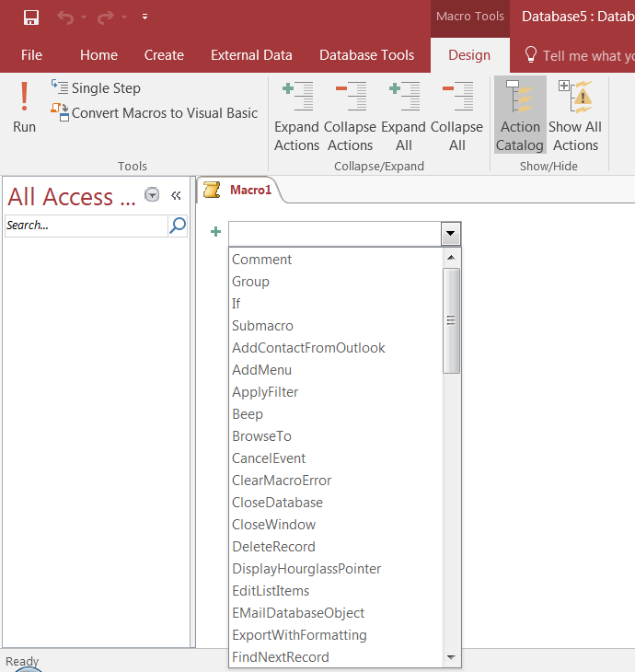Screen dimensions: 635x672
Task: Click the Macro Tools contextual tab label
Action: click(x=470, y=17)
